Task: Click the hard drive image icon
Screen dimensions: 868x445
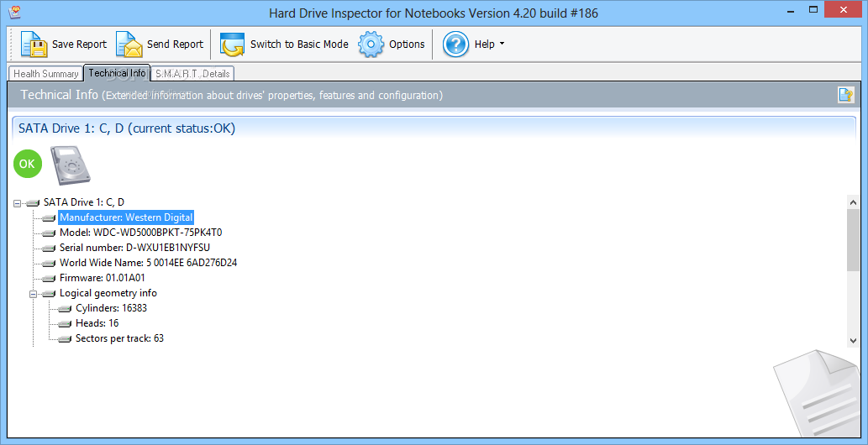Action: [71, 165]
